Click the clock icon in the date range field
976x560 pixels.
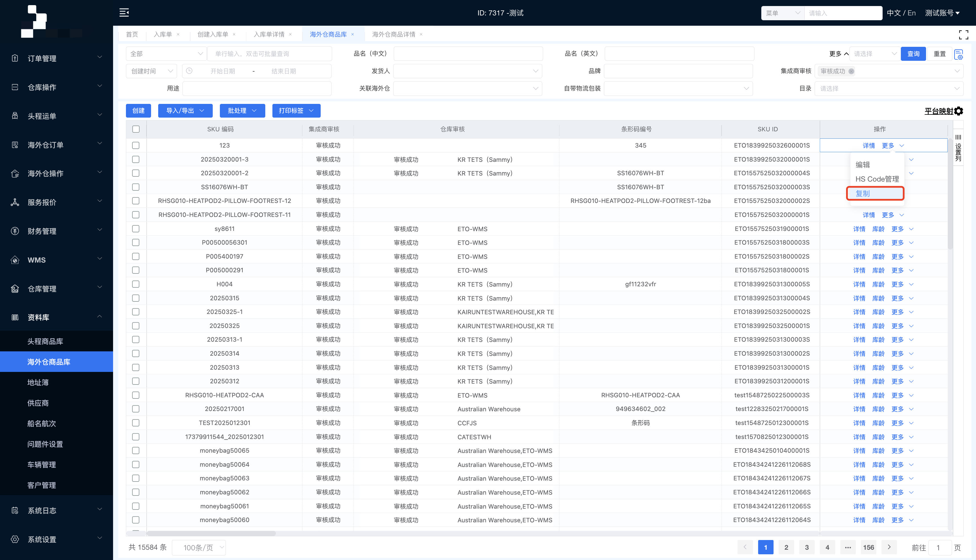pyautogui.click(x=189, y=71)
